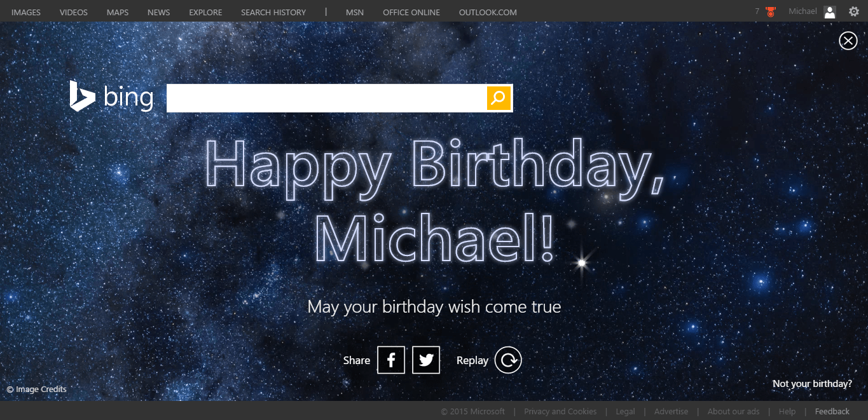The height and width of the screenshot is (420, 868).
Task: Open Office Online from top bar
Action: coord(411,12)
